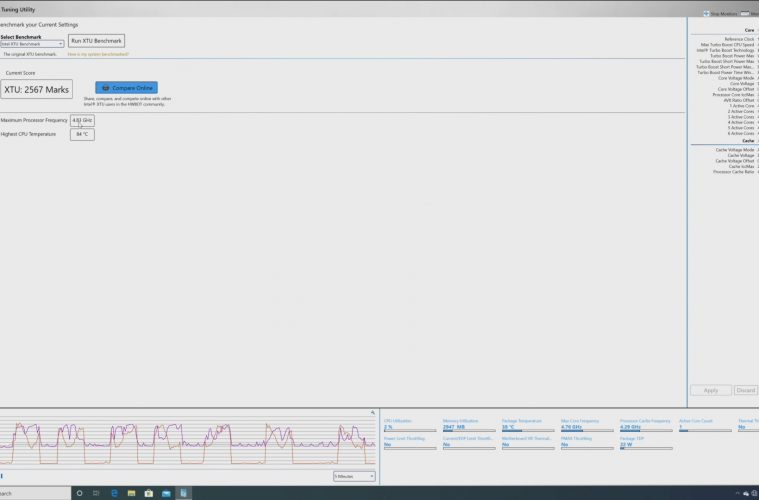Click the monitoring line graph
This screenshot has height=500, width=759.
pos(188,443)
